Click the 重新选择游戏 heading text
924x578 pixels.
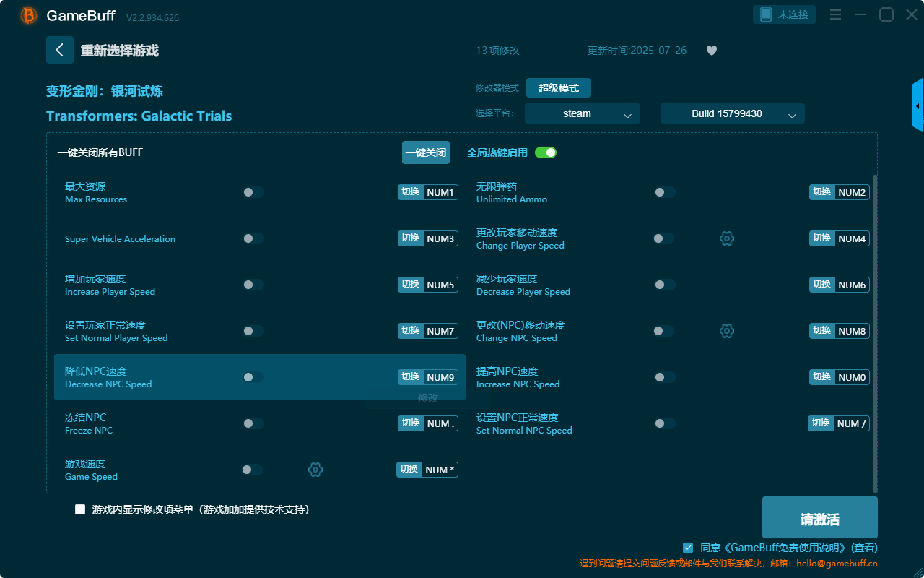click(x=119, y=51)
